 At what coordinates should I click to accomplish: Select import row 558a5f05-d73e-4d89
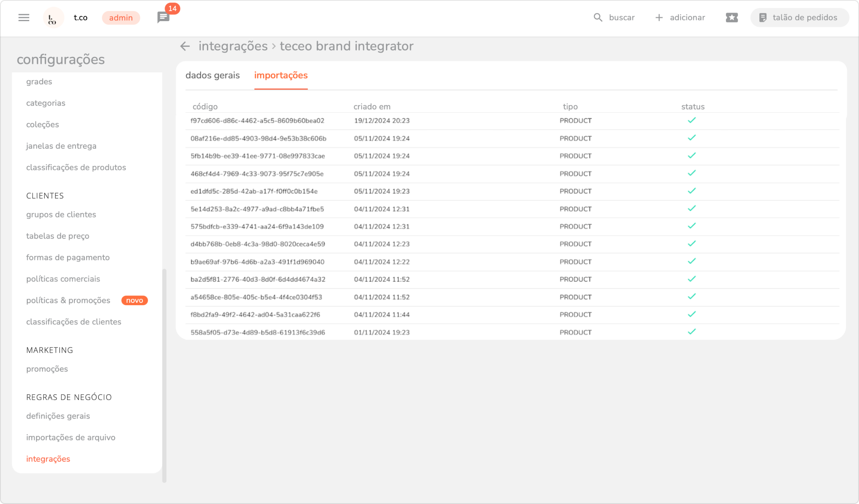point(257,332)
